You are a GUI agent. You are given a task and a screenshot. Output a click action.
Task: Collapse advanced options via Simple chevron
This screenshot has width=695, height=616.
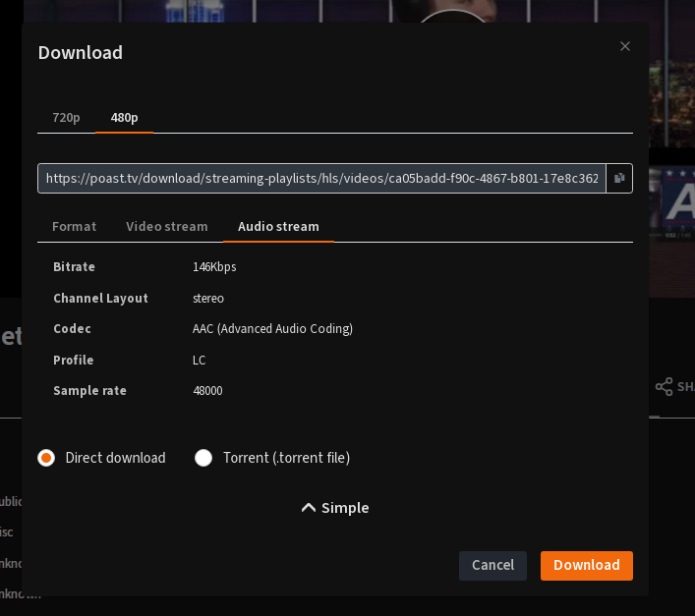pos(309,508)
